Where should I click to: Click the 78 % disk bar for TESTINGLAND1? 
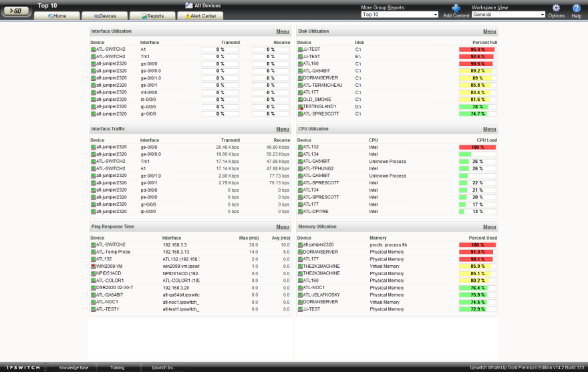click(477, 107)
